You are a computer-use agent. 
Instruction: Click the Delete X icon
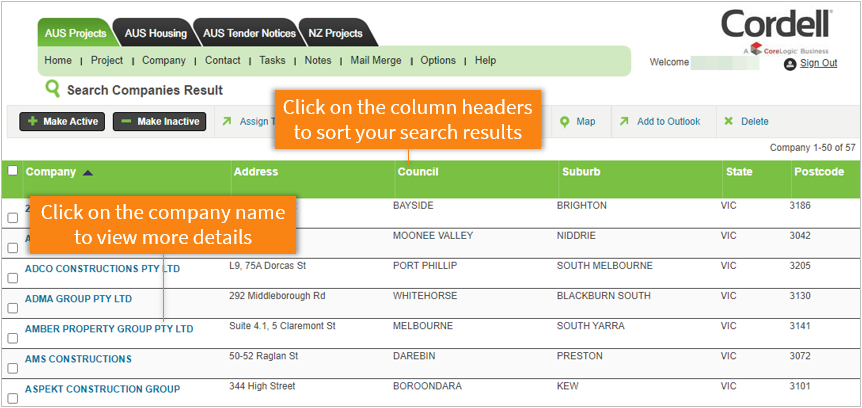point(728,122)
